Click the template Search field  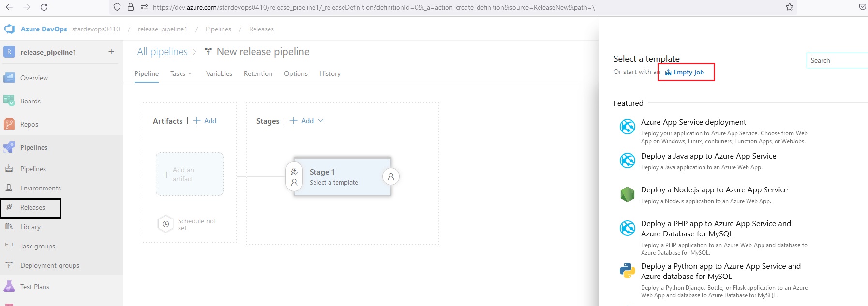(x=838, y=60)
